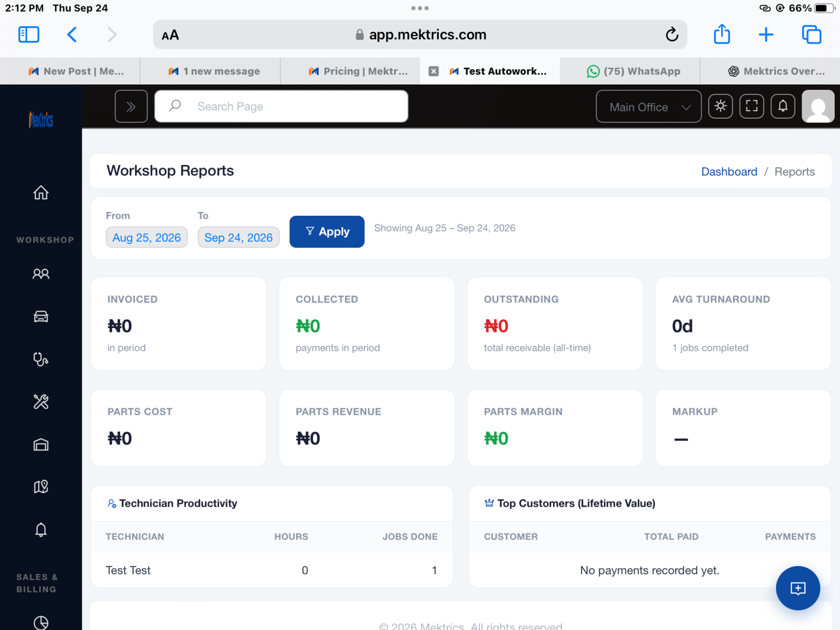The height and width of the screenshot is (630, 840).
Task: Toggle light/dark theme sun icon
Action: pyautogui.click(x=721, y=106)
